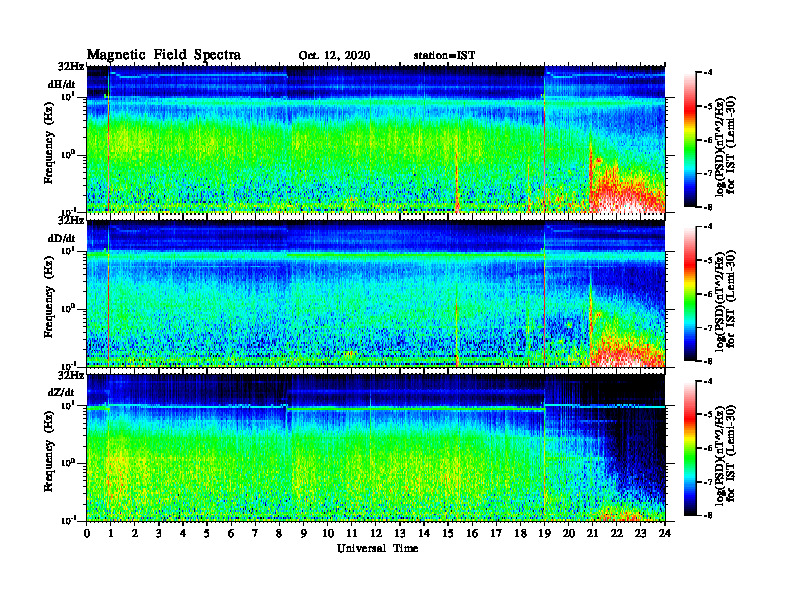Click the log(PSD) legend title of dD/dt
This screenshot has width=792, height=612.
[x=725, y=300]
